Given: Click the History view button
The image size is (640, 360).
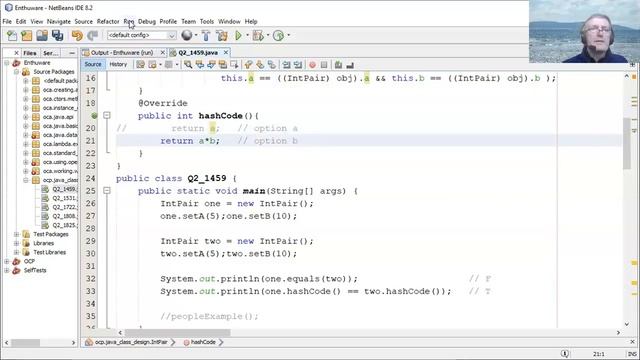Looking at the screenshot, I should point(118,64).
